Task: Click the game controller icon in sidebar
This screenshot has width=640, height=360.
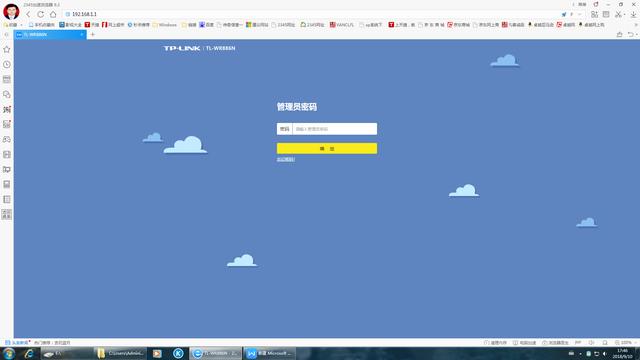Action: (x=7, y=140)
